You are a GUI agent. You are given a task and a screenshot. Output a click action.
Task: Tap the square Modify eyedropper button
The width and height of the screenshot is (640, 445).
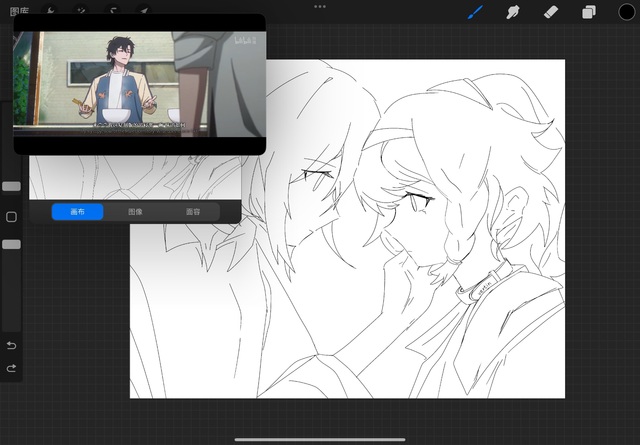[x=11, y=217]
